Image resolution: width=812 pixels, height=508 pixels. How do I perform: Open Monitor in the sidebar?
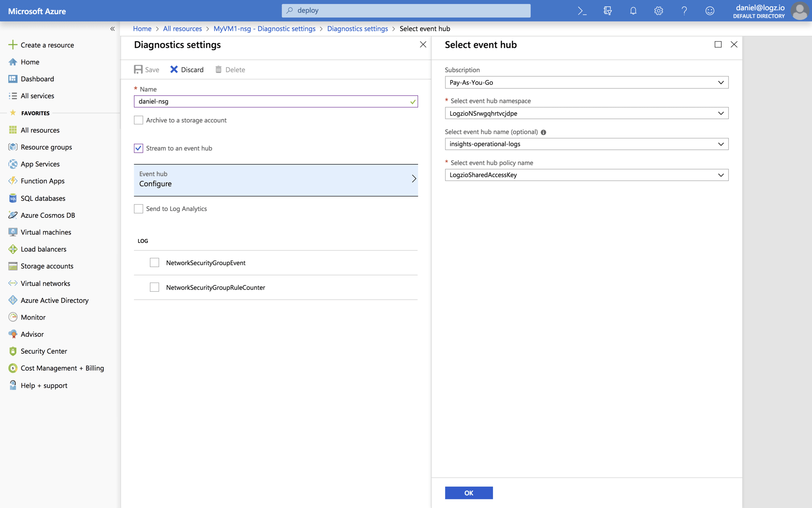(33, 317)
